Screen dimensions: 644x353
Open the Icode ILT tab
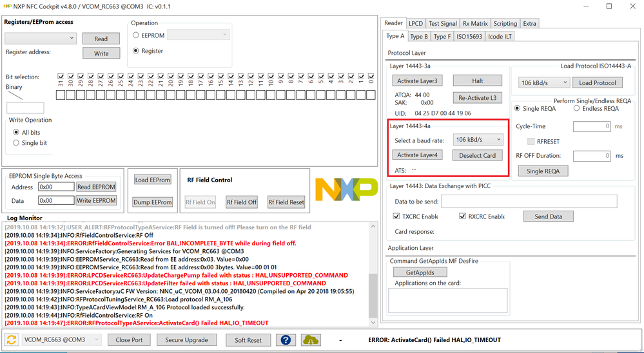coord(500,37)
